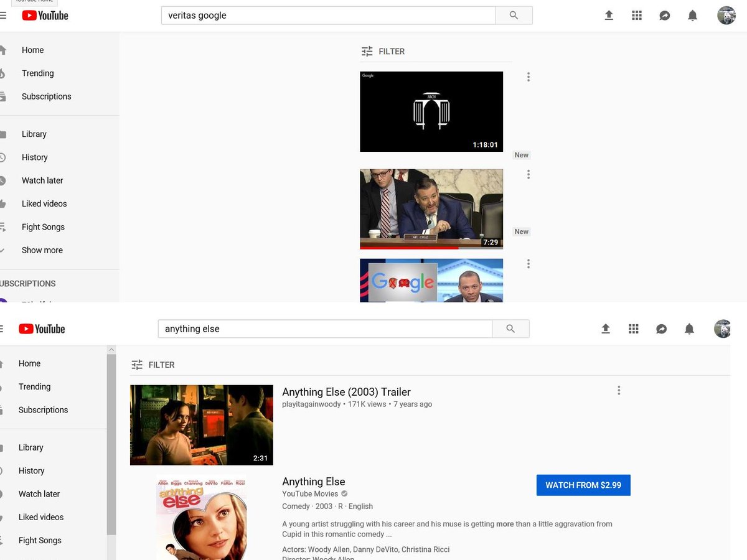Open messages share icon in bottom header
Image resolution: width=747 pixels, height=560 pixels.
(662, 329)
